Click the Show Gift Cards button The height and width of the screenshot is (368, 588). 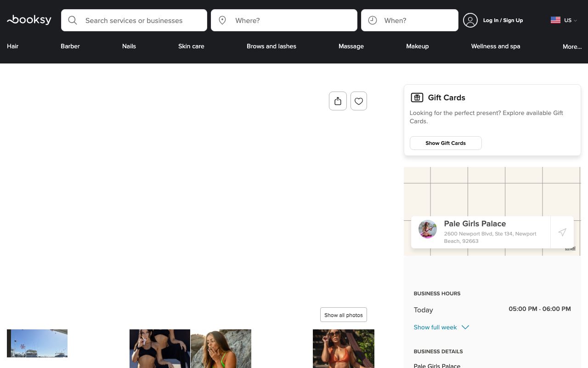(x=445, y=143)
